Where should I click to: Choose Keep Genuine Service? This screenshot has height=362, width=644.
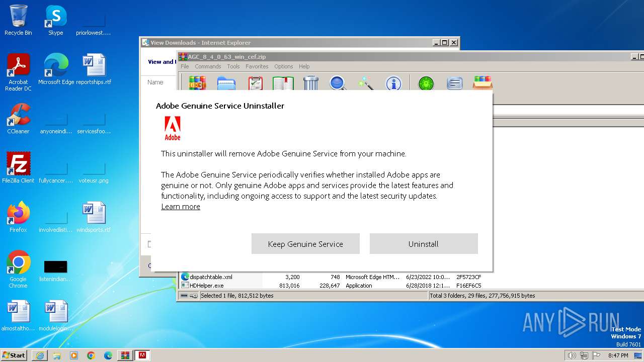point(305,244)
